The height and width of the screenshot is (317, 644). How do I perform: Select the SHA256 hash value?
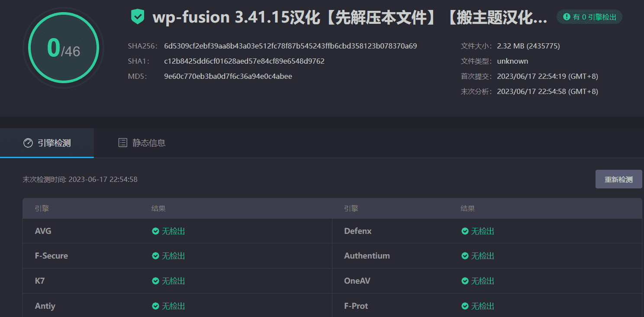pyautogui.click(x=290, y=46)
